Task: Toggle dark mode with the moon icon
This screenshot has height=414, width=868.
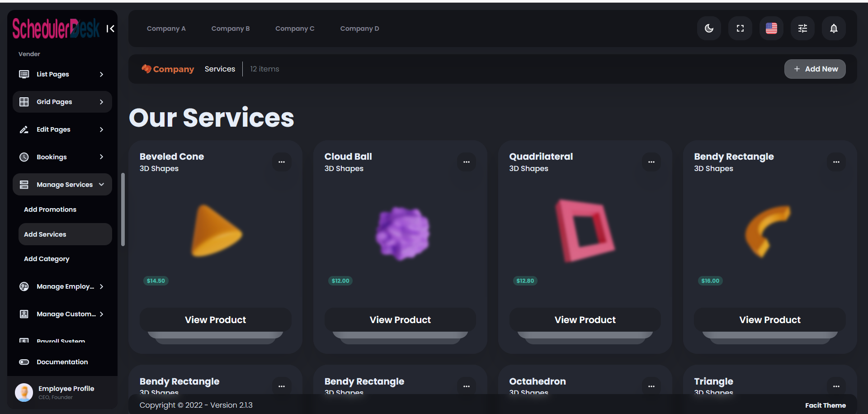Action: 709,29
